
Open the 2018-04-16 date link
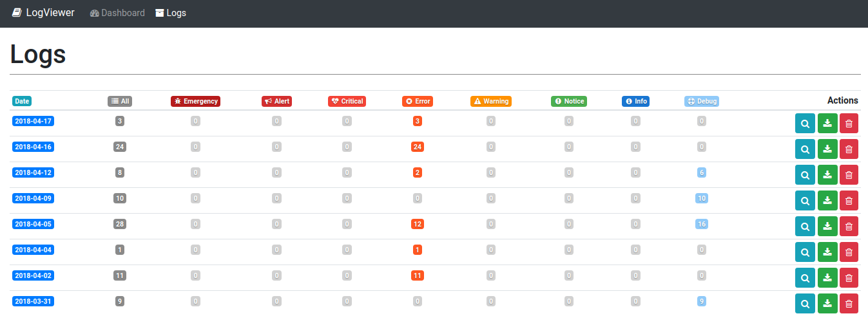click(33, 147)
